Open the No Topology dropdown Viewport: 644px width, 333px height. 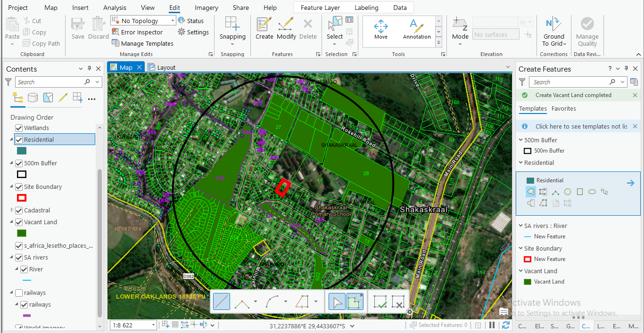(x=173, y=21)
